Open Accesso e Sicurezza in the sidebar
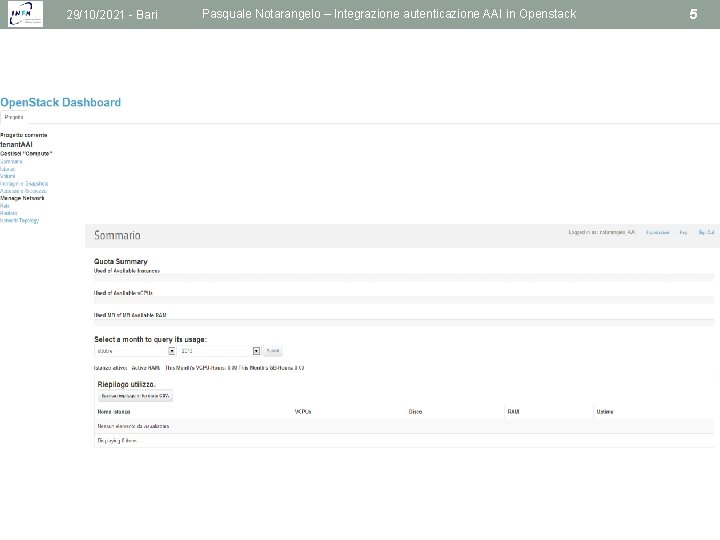720x540 pixels. tap(23, 191)
